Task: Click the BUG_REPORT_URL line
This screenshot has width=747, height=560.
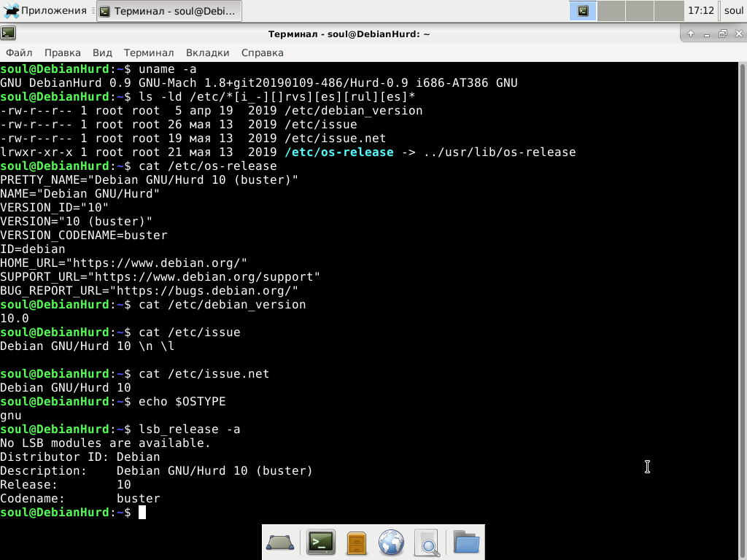Action: coord(149,290)
